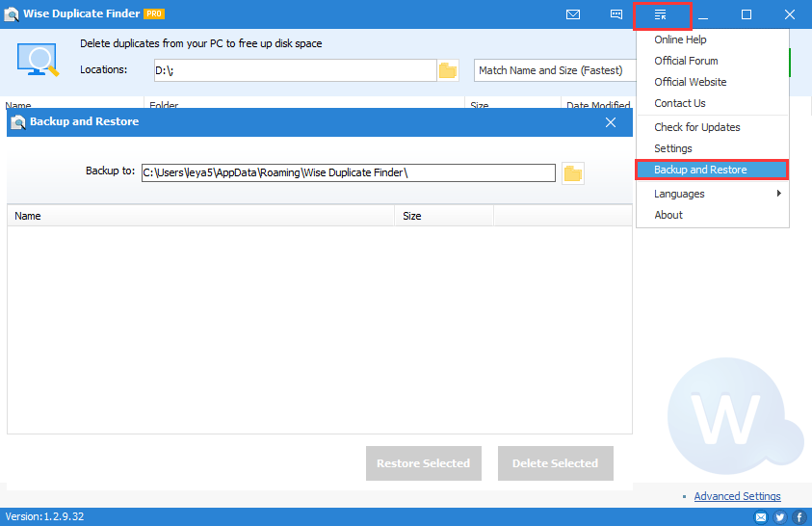The image size is (812, 526).
Task: Click the chat message icon in title bar
Action: click(x=616, y=14)
